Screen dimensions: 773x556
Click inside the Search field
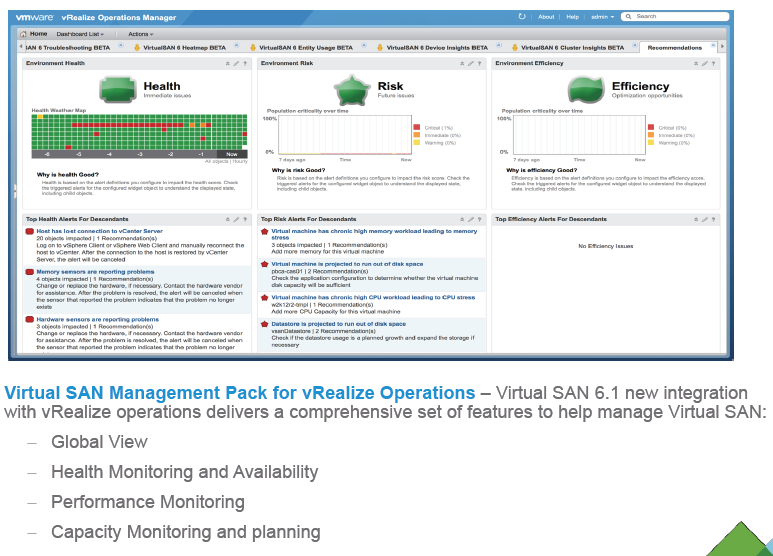675,17
